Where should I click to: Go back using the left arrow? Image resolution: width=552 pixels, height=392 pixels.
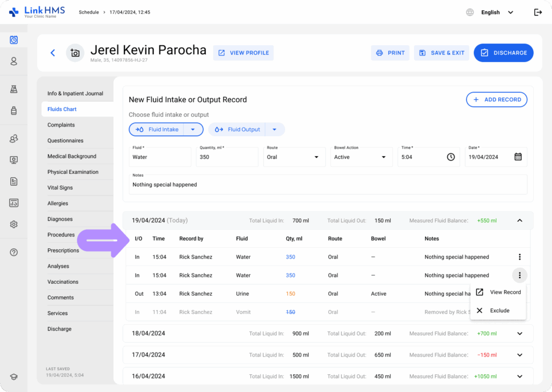point(53,53)
